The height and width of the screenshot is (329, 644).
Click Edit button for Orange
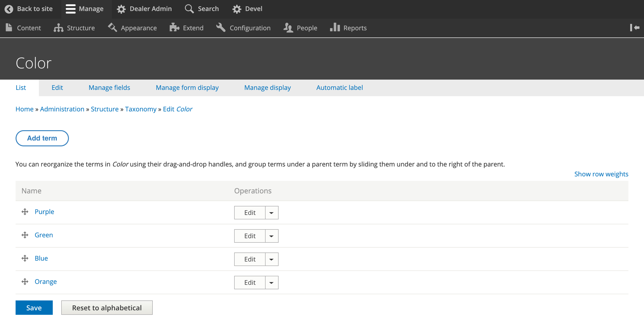coord(250,282)
